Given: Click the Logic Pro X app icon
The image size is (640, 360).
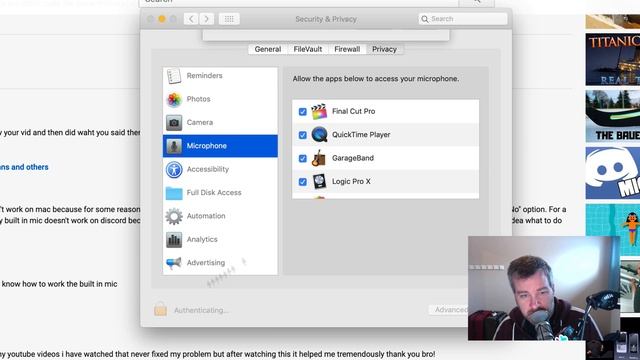Looking at the screenshot, I should [x=319, y=182].
